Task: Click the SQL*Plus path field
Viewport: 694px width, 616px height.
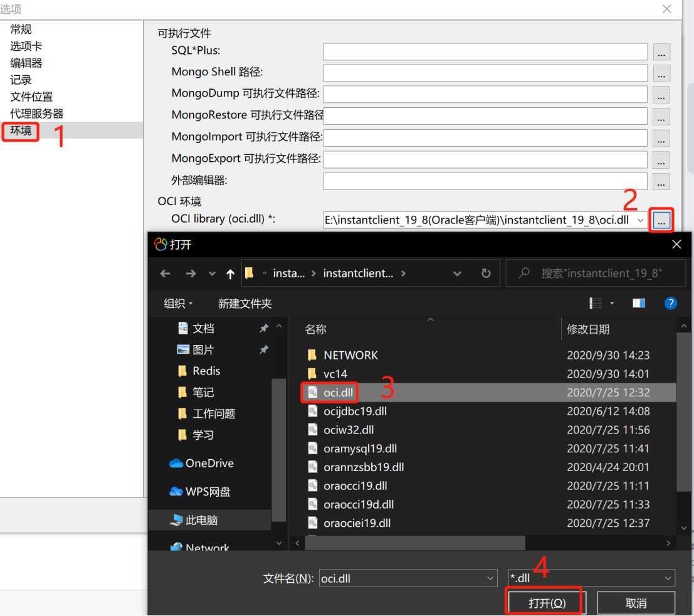Action: (x=485, y=51)
